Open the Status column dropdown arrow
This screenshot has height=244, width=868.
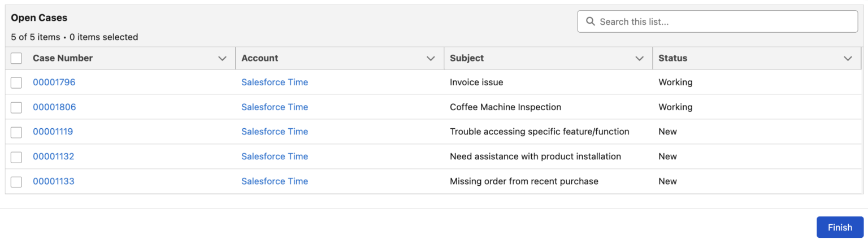point(848,58)
